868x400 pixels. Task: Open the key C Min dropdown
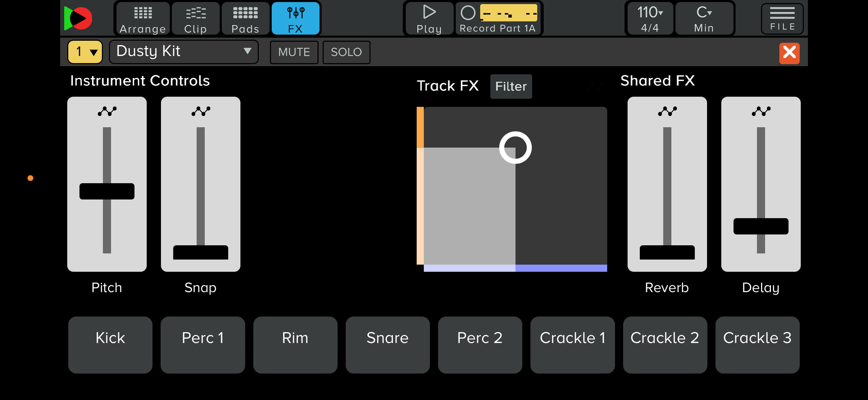pyautogui.click(x=704, y=19)
